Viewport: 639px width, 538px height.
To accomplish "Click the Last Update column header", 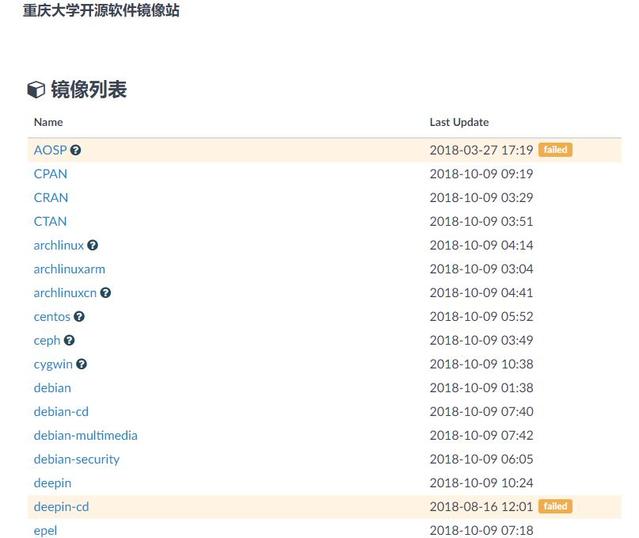I will pos(459,122).
